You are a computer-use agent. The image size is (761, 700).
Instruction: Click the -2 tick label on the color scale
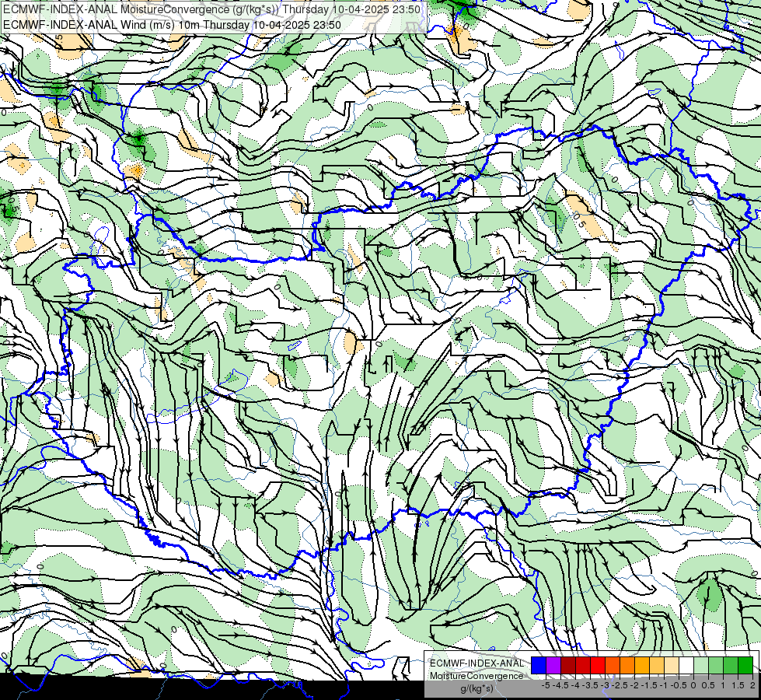click(635, 685)
